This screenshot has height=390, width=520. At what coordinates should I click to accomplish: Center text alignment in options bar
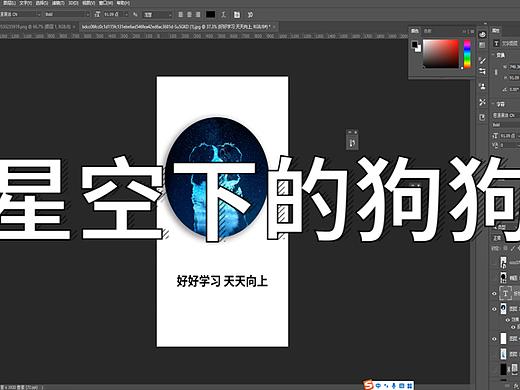tap(189, 14)
